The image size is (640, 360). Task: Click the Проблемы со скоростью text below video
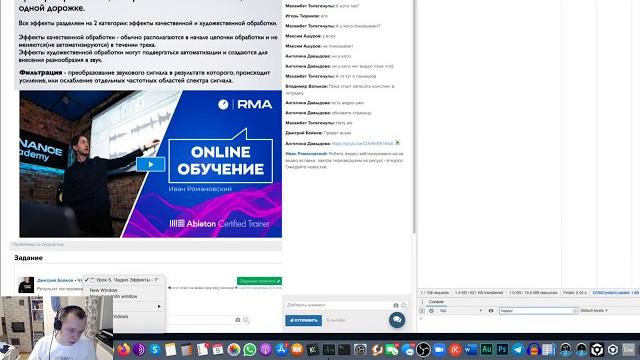38,244
